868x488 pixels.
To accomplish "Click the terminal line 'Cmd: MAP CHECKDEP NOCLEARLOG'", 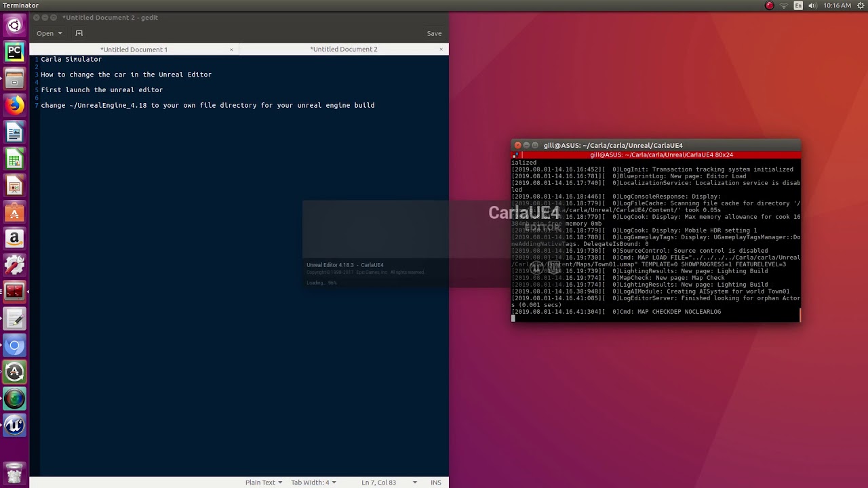I will 669,312.
